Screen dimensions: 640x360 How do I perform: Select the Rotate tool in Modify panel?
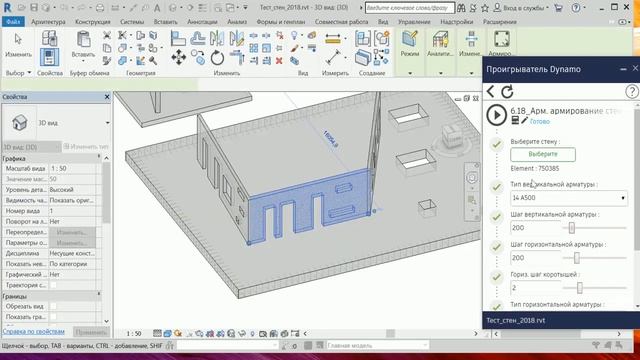[x=217, y=58]
